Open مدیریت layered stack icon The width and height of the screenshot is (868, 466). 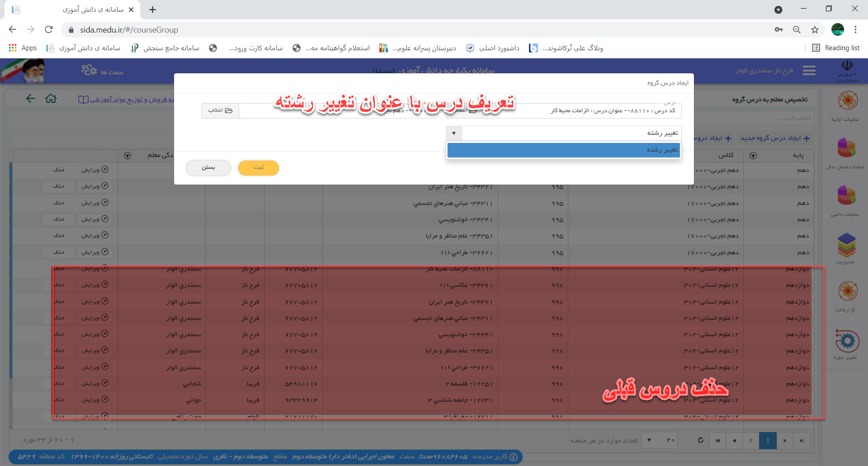tap(846, 245)
